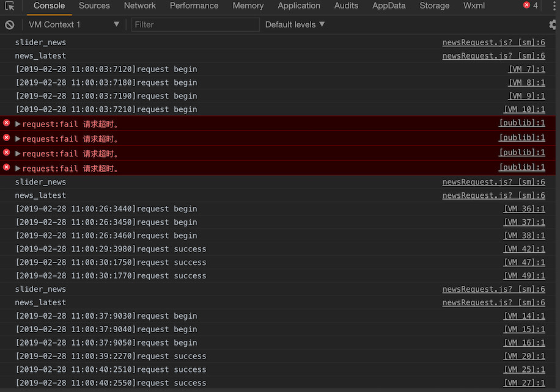Open the Wxml tab
The height and width of the screenshot is (392, 560).
point(474,6)
